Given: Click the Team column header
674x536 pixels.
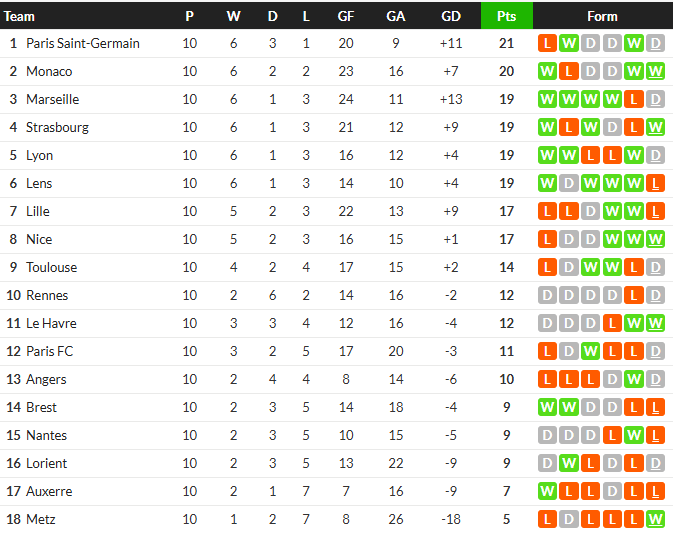Looking at the screenshot, I should tap(20, 16).
